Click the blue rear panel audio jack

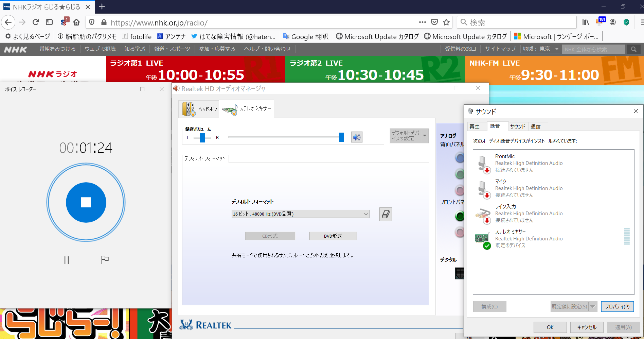460,158
